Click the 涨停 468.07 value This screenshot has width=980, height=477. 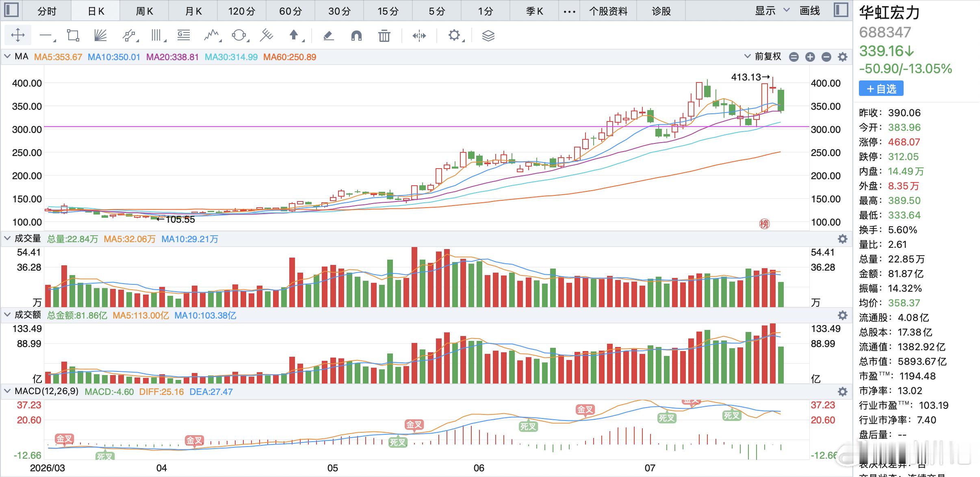coord(904,142)
